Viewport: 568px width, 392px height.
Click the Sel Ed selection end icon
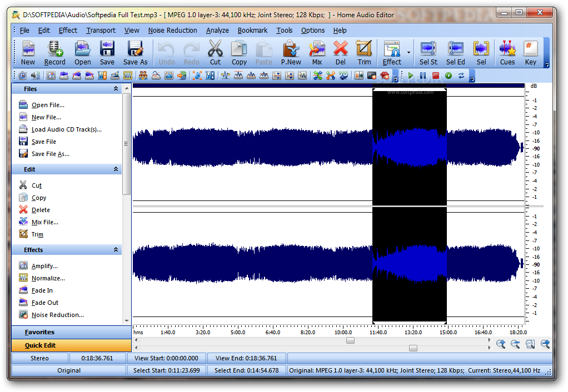(455, 53)
